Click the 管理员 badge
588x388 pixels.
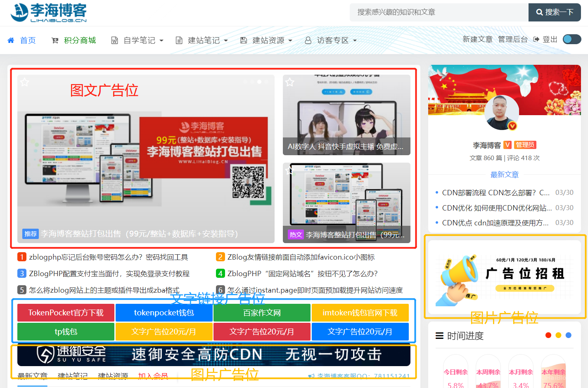(525, 145)
